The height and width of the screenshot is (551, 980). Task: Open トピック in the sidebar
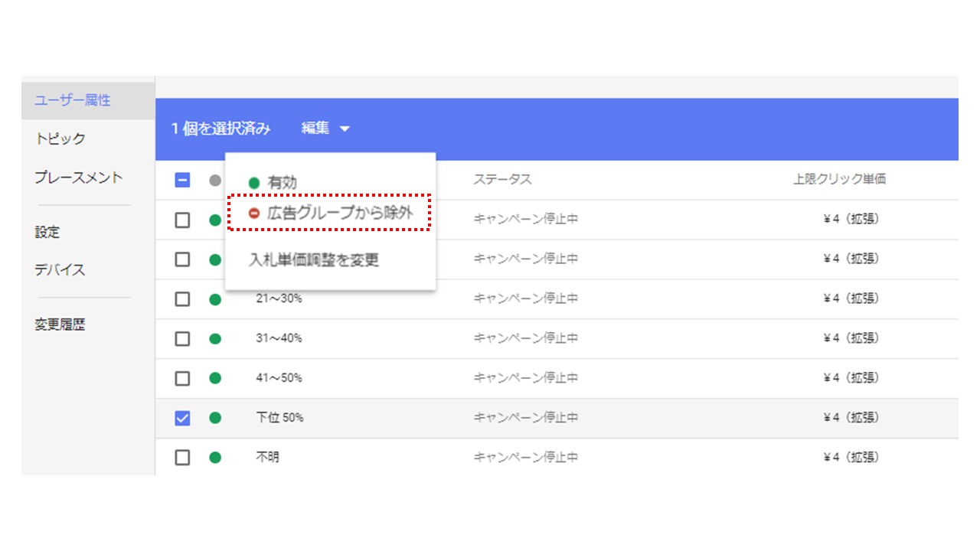pos(60,139)
